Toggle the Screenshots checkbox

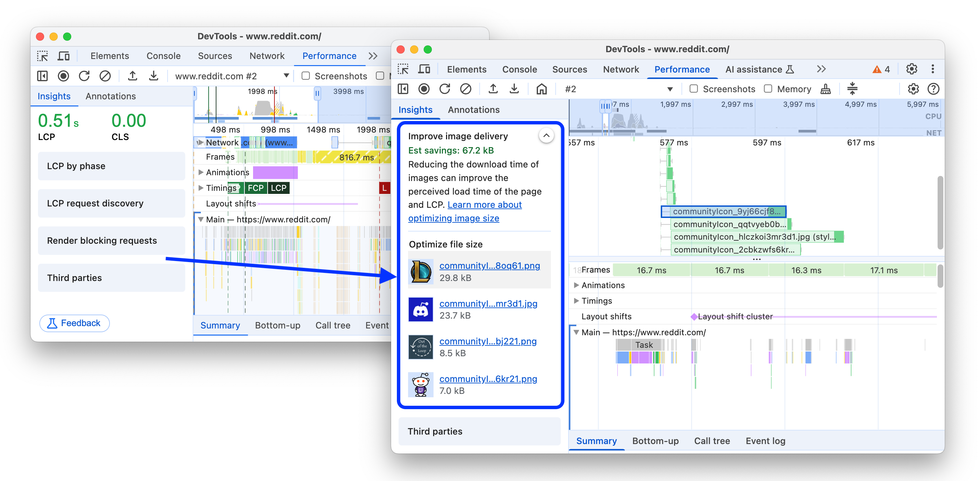692,89
